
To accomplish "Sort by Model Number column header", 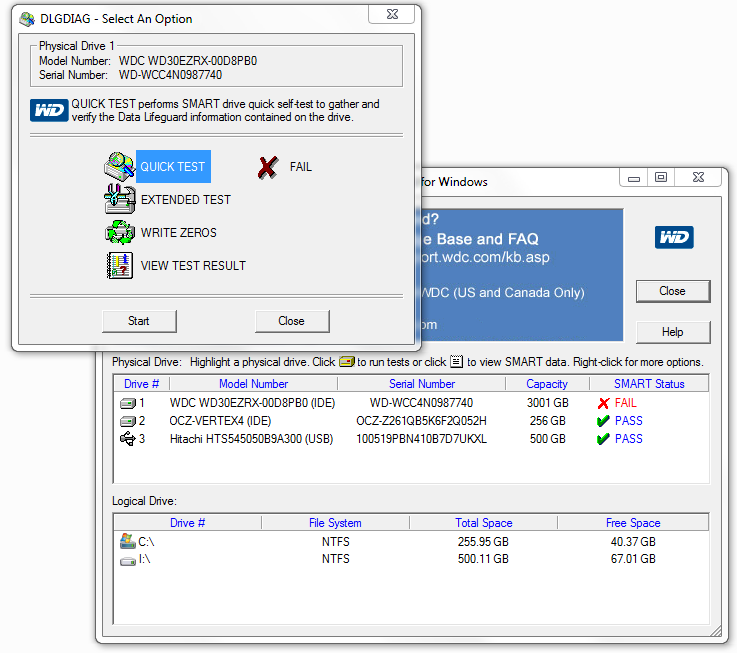I will coord(253,384).
